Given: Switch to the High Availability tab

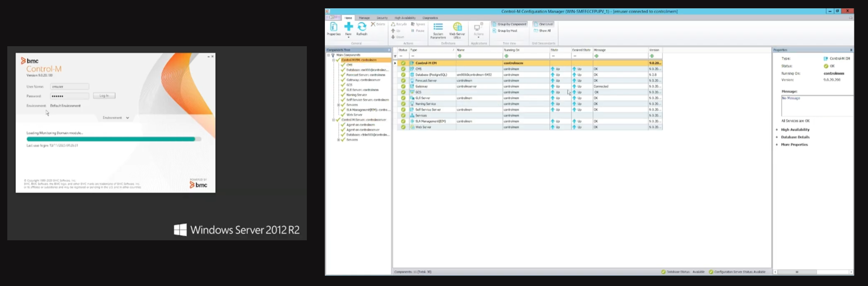Looking at the screenshot, I should 405,18.
